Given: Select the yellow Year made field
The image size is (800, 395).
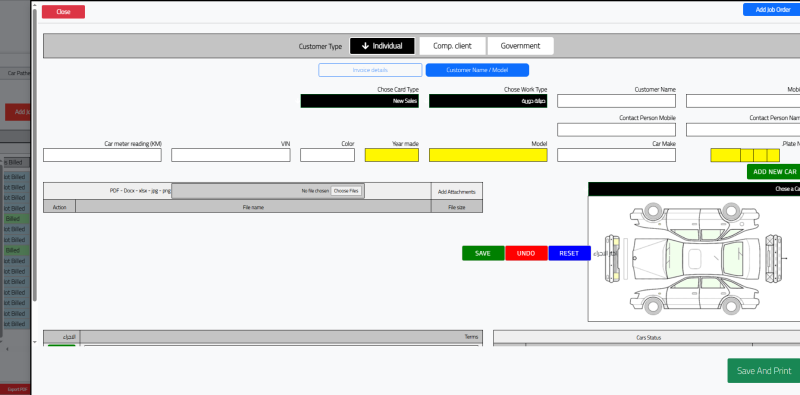Looking at the screenshot, I should (x=392, y=155).
